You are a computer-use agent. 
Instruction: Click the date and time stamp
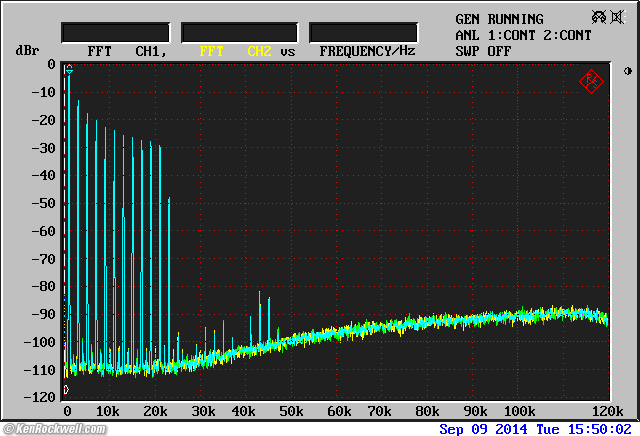(x=537, y=429)
